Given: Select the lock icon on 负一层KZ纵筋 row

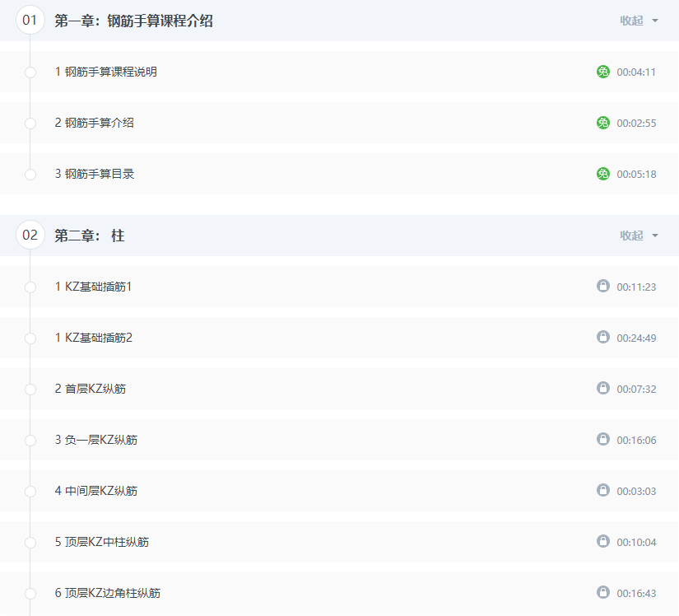Looking at the screenshot, I should pyautogui.click(x=603, y=439).
